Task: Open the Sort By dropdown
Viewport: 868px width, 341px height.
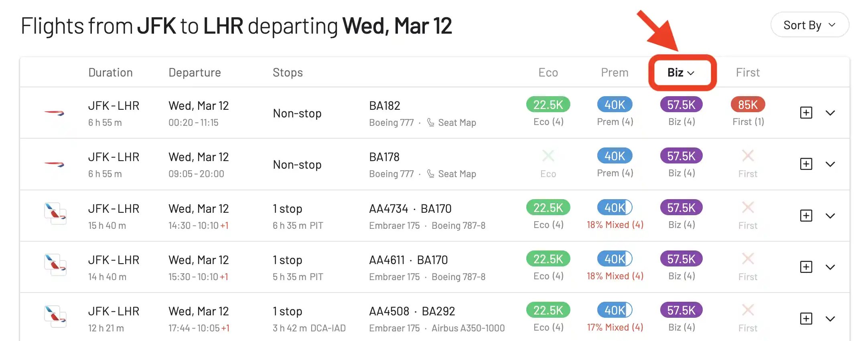Action: pyautogui.click(x=809, y=25)
